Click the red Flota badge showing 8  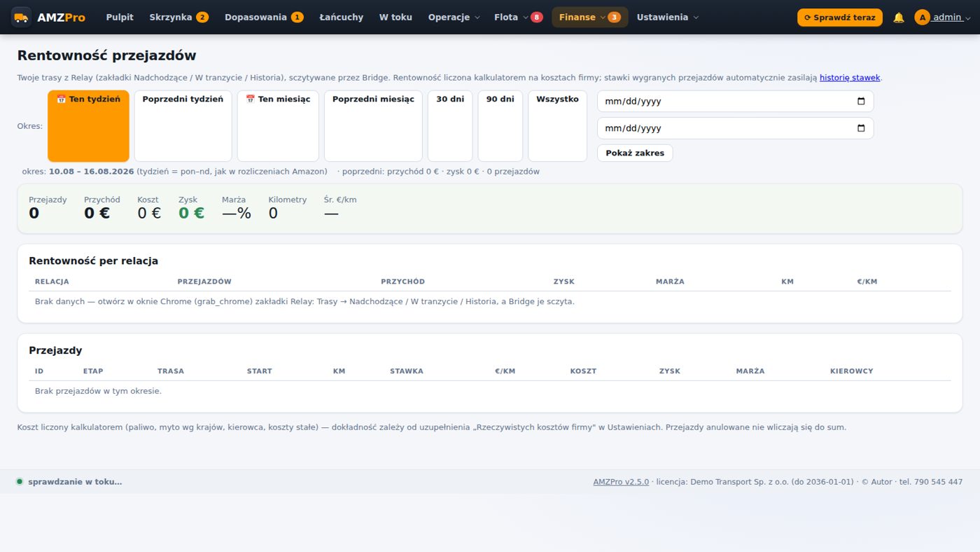point(537,18)
